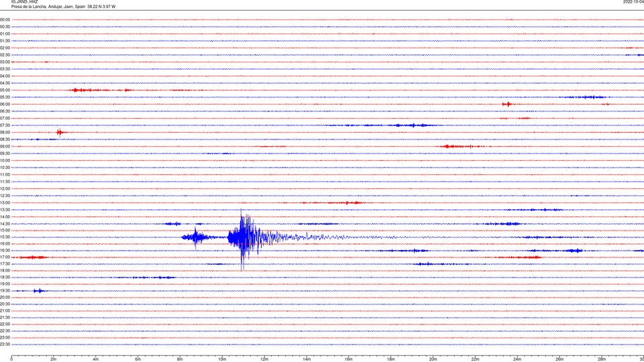Select the 18:00 trace time label
The image size is (644, 362).
(x=5, y=270)
